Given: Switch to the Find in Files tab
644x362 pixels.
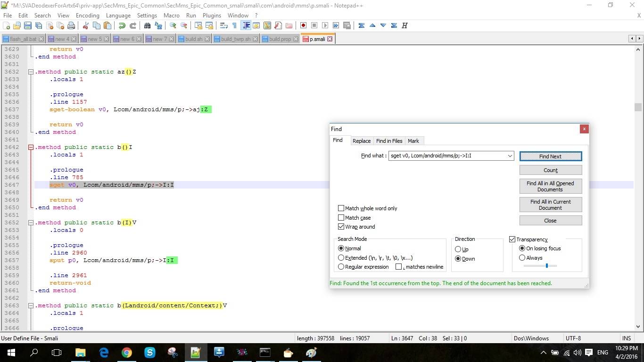Looking at the screenshot, I should (389, 140).
